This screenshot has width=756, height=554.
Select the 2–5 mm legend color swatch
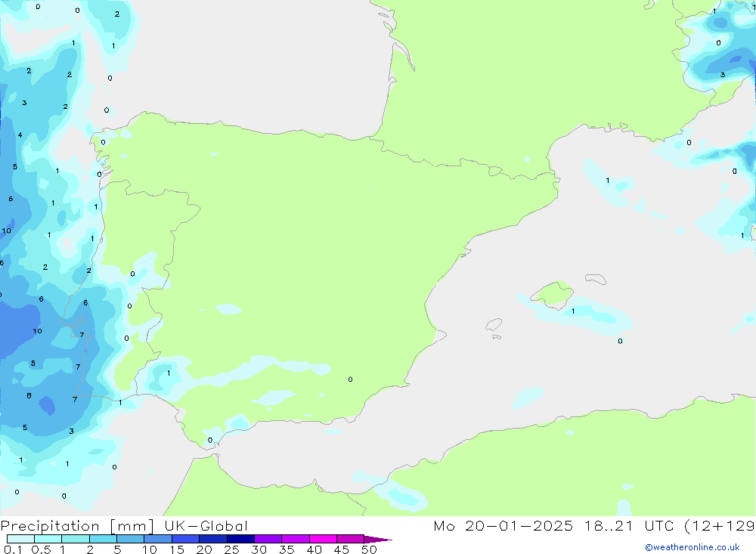(103, 539)
